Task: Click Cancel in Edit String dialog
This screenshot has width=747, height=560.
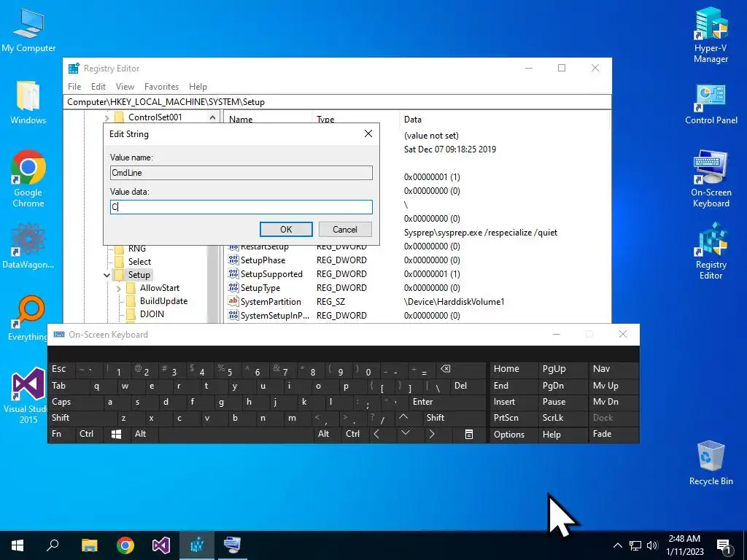Action: pyautogui.click(x=345, y=230)
